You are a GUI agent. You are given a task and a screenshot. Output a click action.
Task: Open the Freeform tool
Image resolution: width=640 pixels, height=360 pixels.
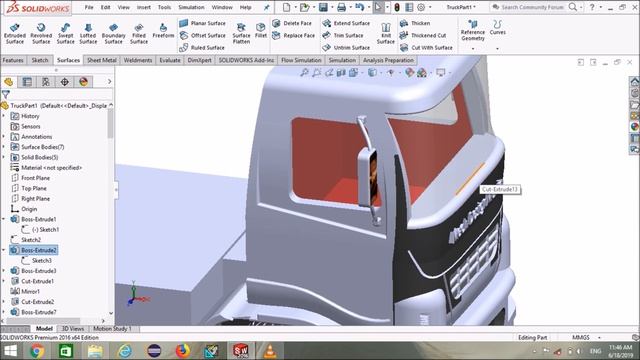coord(163,31)
